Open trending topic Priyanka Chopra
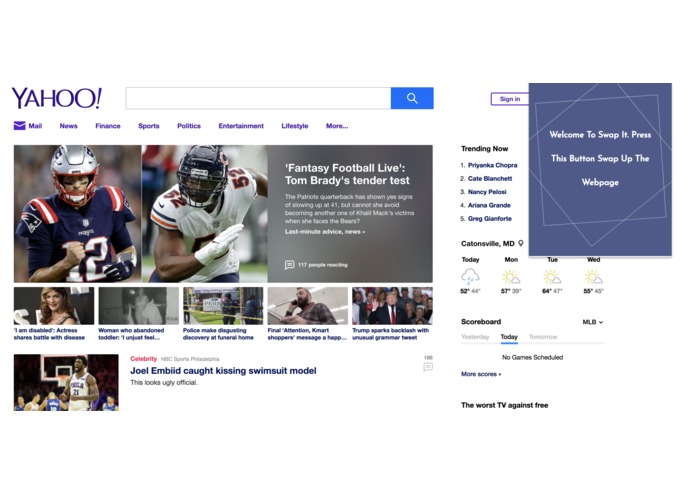695x494 pixels. click(x=492, y=165)
